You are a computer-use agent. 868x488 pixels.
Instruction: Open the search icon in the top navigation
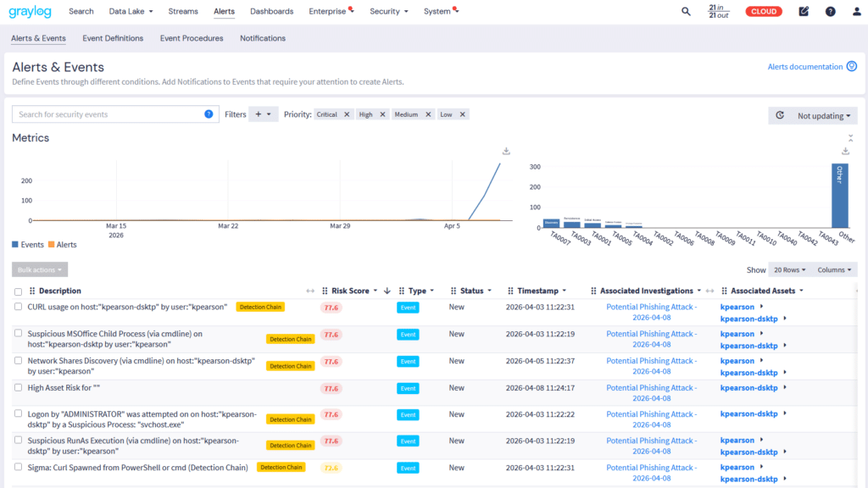(x=685, y=11)
